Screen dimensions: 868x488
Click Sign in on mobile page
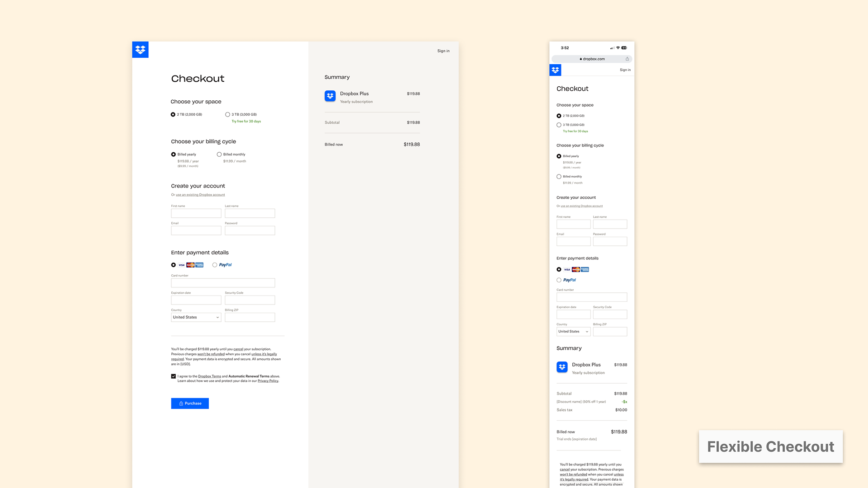625,70
